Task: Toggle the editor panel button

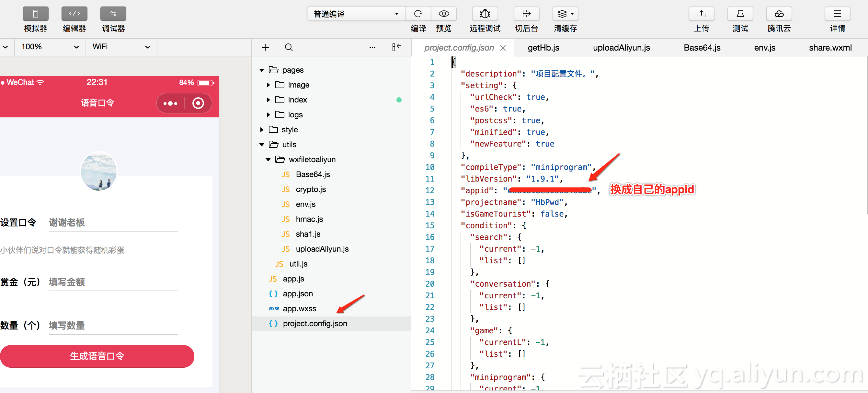Action: pyautogui.click(x=74, y=14)
